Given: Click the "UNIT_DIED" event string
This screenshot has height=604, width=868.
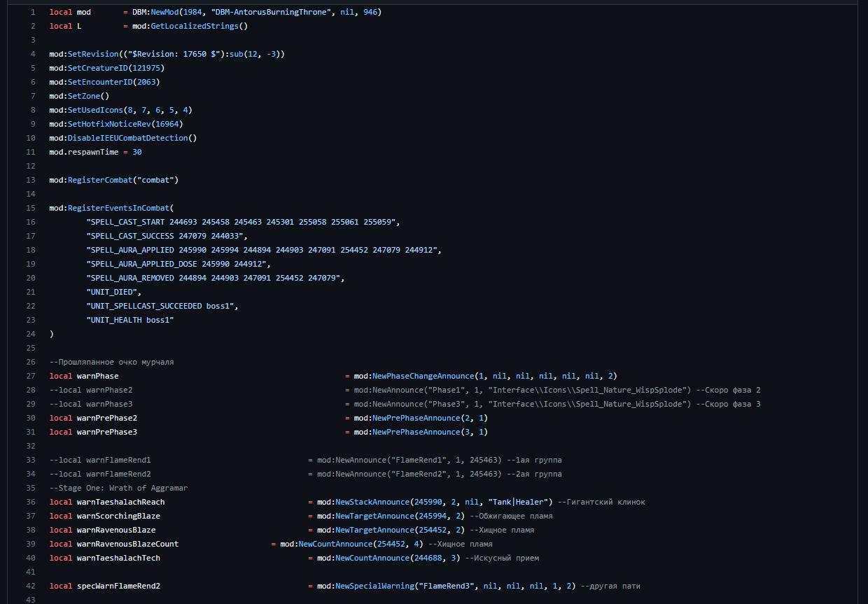Looking at the screenshot, I should pos(112,292).
